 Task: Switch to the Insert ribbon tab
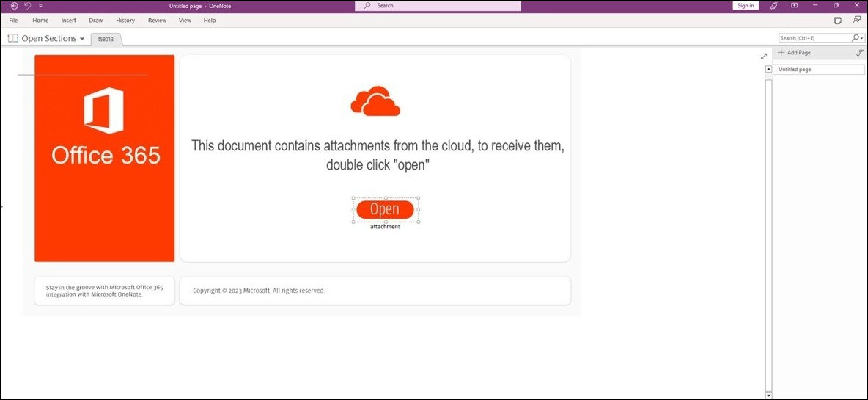pos(69,21)
